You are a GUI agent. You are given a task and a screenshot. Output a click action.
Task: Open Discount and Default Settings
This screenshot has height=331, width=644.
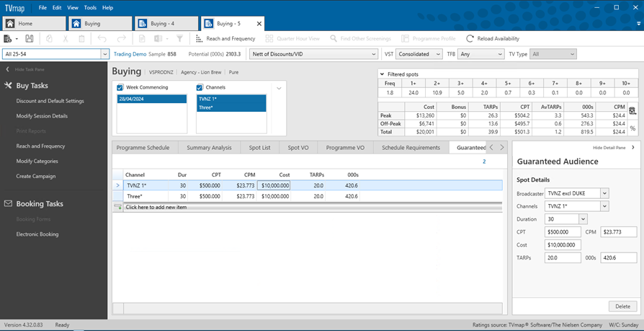[x=50, y=101]
